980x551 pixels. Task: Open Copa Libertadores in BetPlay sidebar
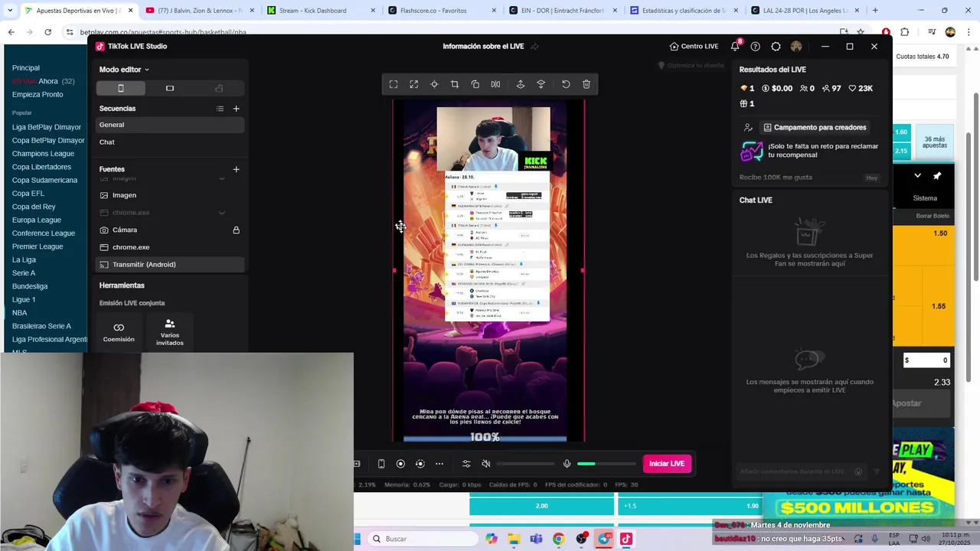[x=41, y=167]
